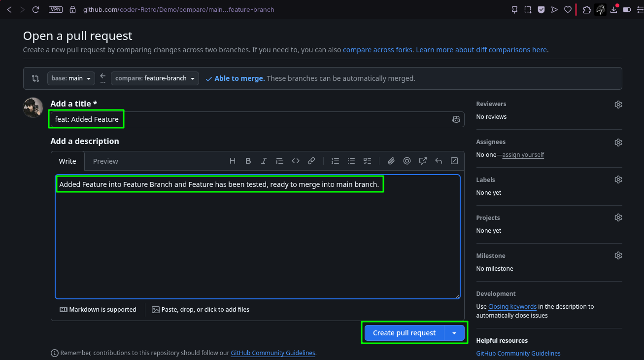Insert a numbered list
644x360 pixels.
click(336, 161)
